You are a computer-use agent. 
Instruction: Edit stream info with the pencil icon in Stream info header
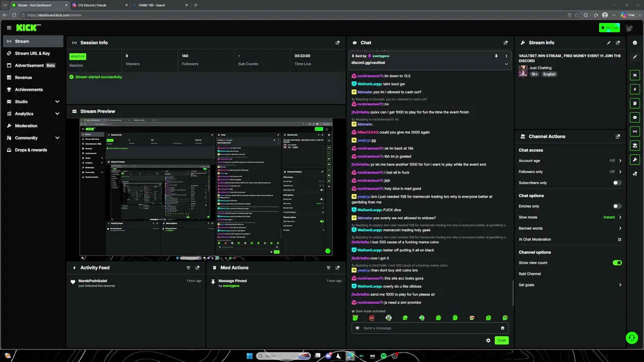coord(609,43)
